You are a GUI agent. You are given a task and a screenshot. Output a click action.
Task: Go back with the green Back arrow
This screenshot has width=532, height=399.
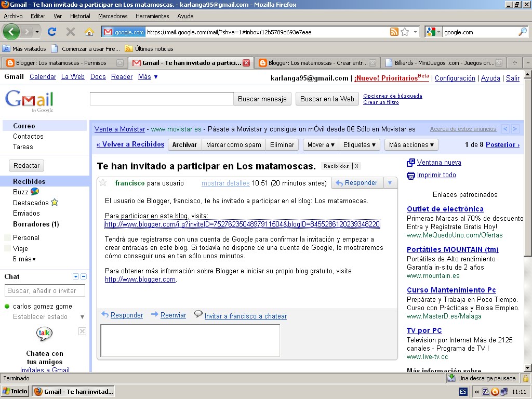click(11, 32)
